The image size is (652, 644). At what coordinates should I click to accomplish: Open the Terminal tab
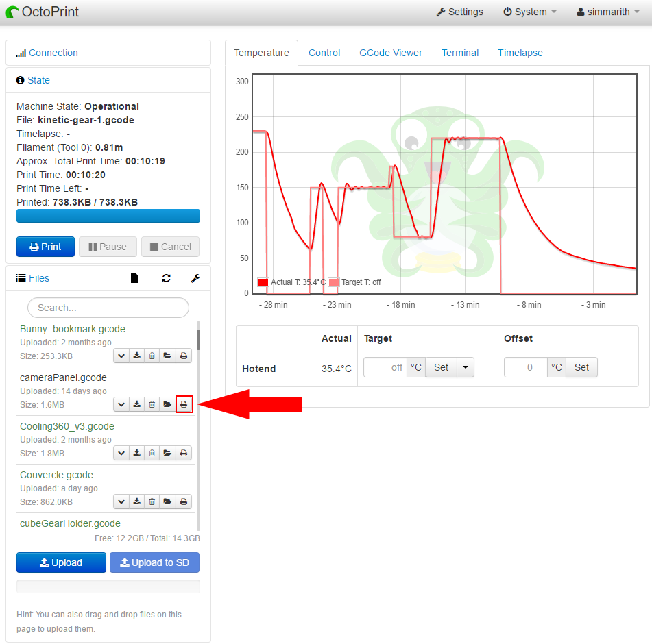point(460,53)
